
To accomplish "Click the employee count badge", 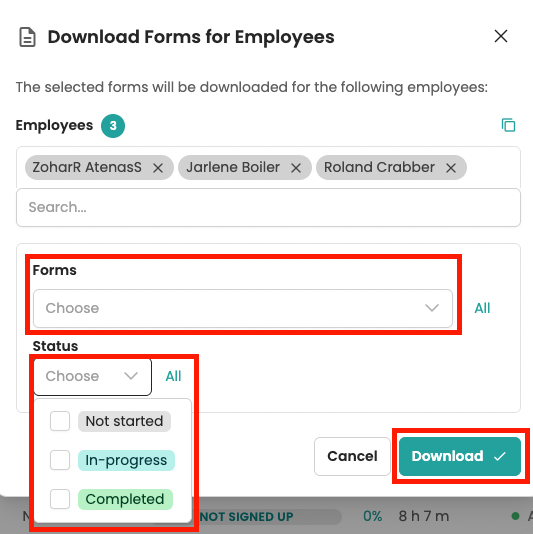I will tap(113, 126).
